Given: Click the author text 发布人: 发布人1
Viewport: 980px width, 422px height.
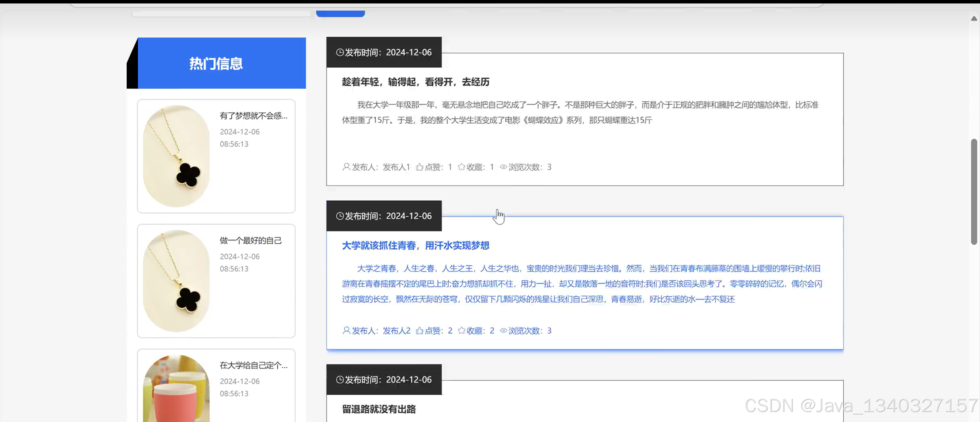Looking at the screenshot, I should [381, 167].
